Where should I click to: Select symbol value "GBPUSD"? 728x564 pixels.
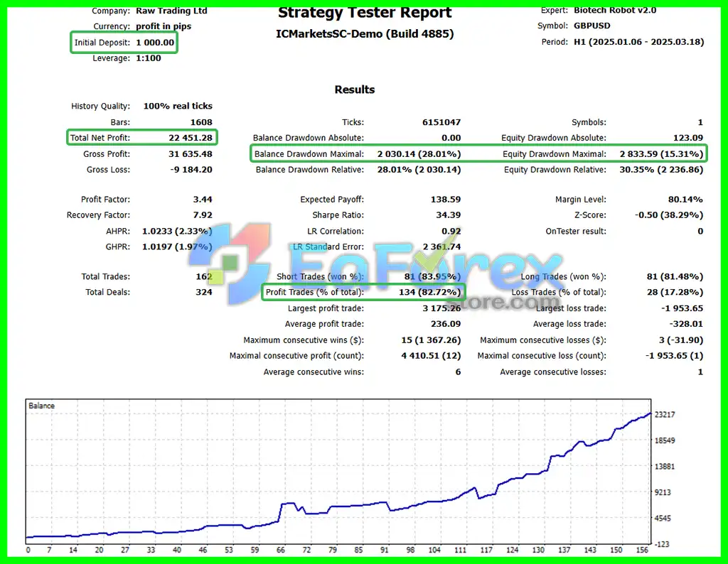(x=592, y=26)
